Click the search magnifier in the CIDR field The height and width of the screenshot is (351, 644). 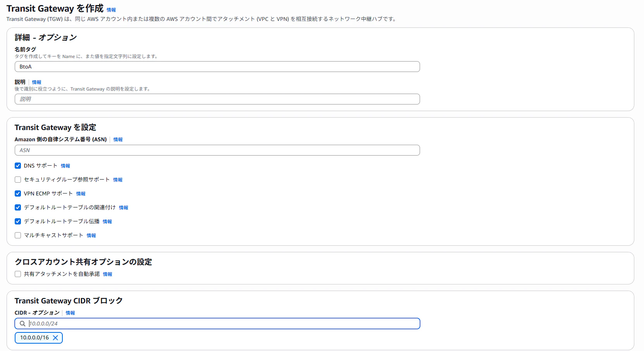point(21,324)
